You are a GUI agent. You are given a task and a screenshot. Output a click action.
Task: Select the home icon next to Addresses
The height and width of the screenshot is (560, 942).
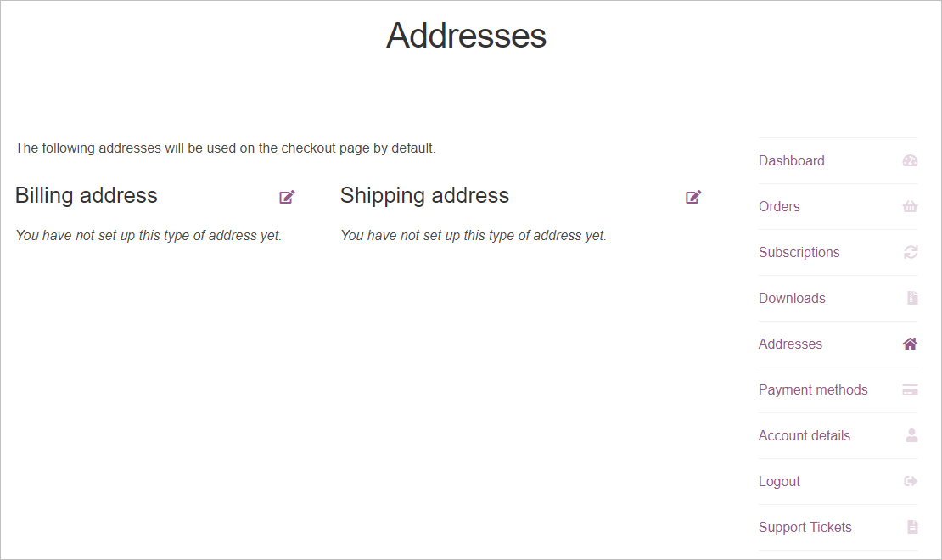coord(910,344)
